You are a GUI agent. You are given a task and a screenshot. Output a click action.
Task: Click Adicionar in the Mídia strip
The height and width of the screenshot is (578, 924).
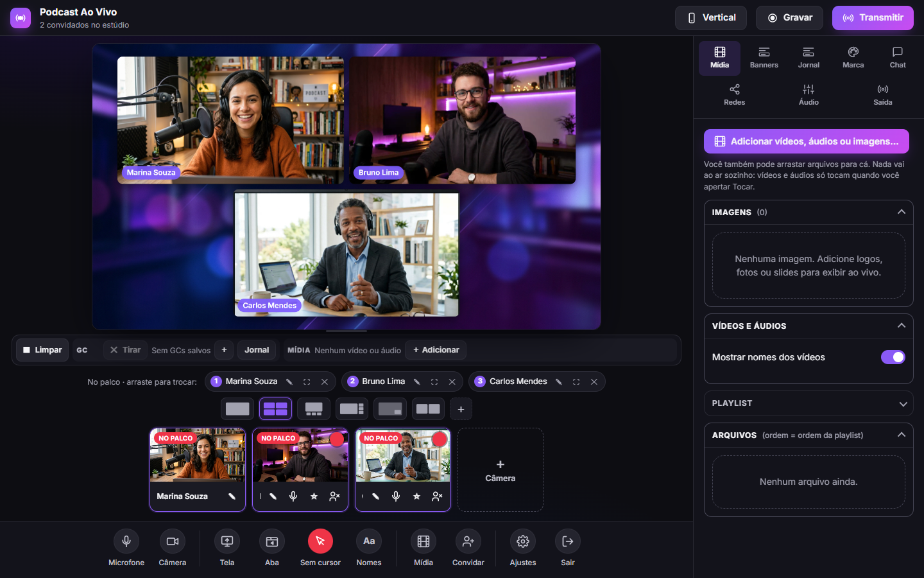click(436, 350)
